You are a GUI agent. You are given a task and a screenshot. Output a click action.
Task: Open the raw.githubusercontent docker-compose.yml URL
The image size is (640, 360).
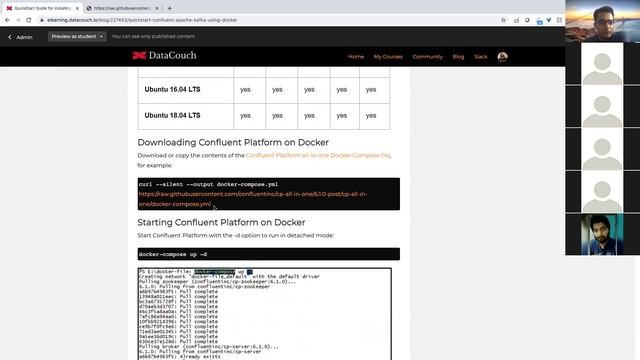click(x=252, y=199)
